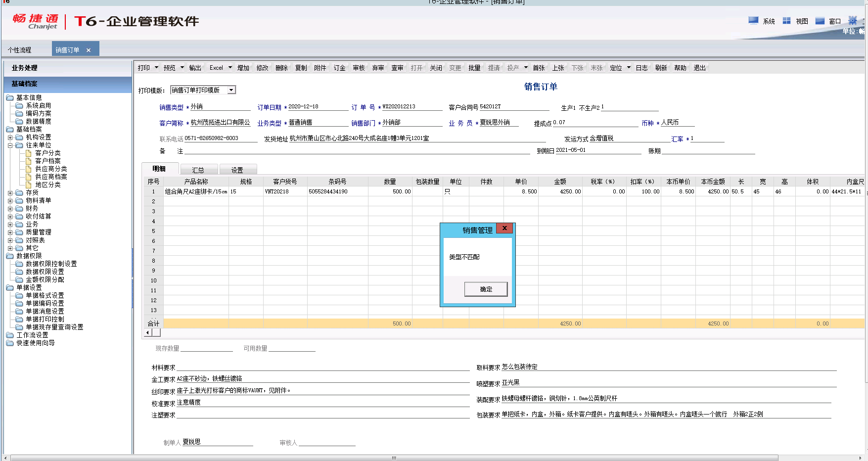Click the folder icon beside 系统启用
Image resolution: width=868 pixels, height=461 pixels.
(x=19, y=105)
